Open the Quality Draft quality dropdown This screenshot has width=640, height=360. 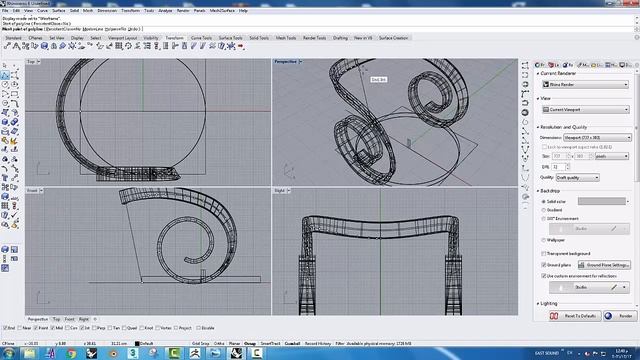pos(577,178)
